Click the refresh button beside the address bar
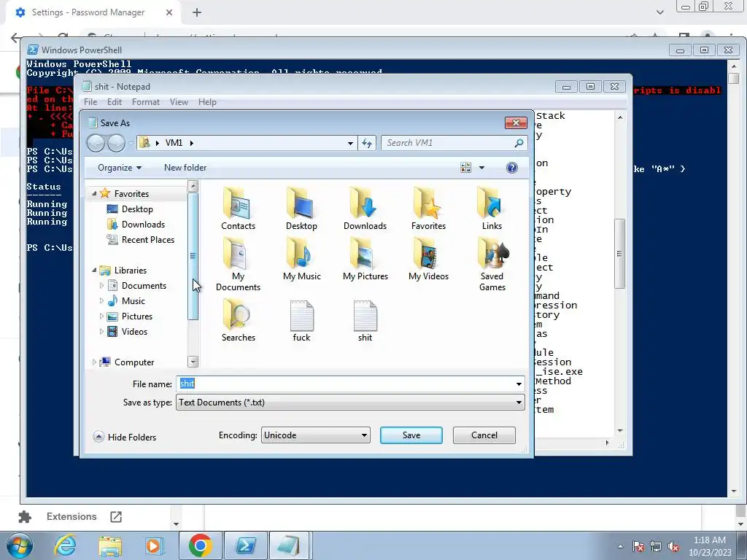 [x=367, y=143]
